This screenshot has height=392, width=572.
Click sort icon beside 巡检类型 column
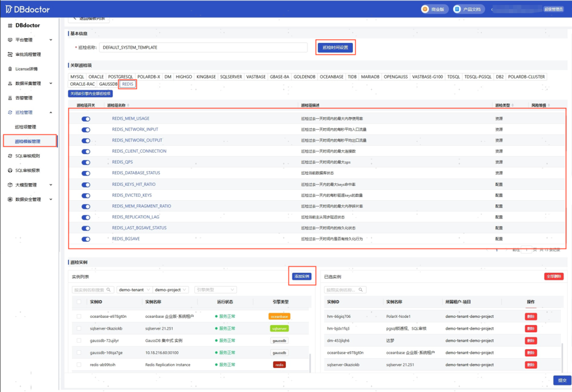pos(513,105)
